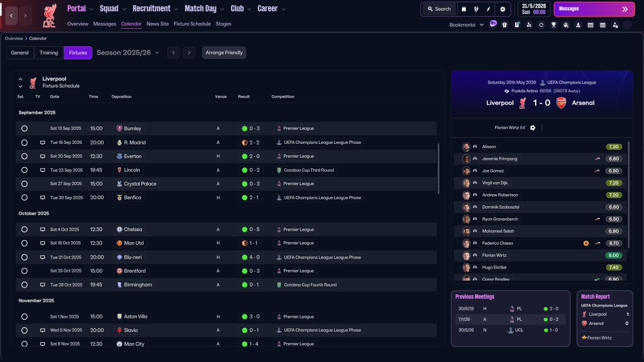Select the Benfica fixture radio button
The height and width of the screenshot is (362, 644).
(24, 198)
